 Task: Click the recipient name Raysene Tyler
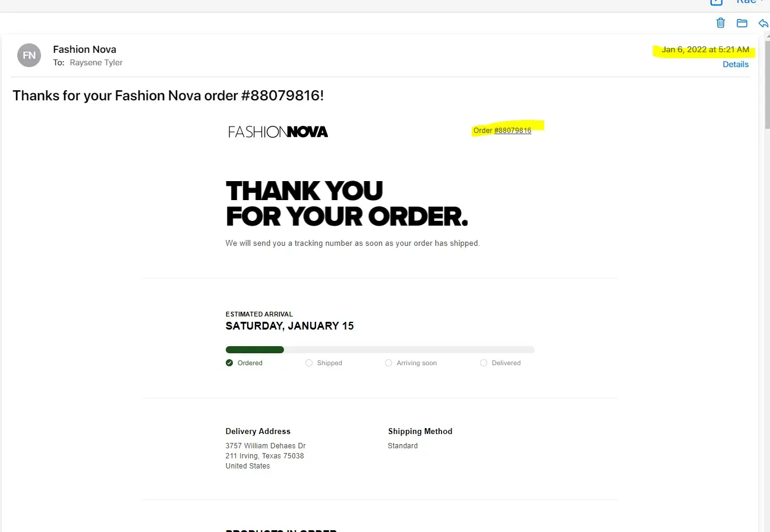[x=96, y=62]
